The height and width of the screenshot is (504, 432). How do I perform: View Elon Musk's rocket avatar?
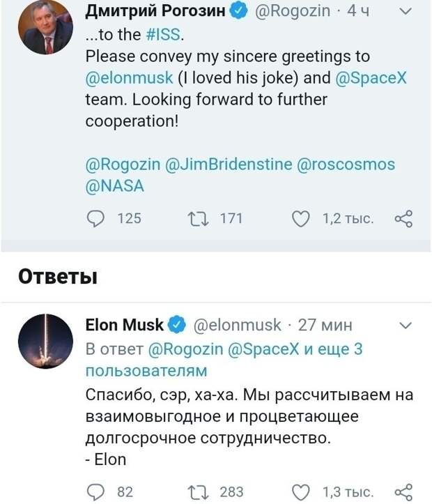(x=45, y=341)
